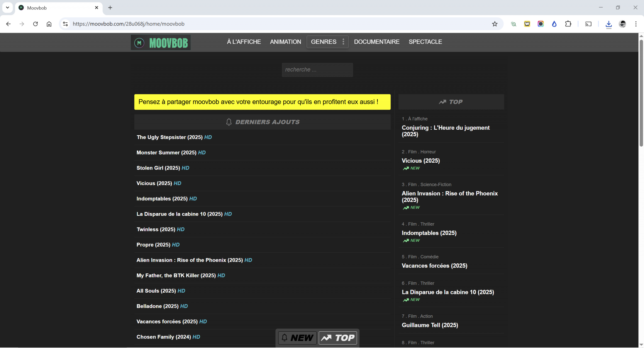Open the SPECTACLE section
This screenshot has width=644, height=348.
point(425,42)
